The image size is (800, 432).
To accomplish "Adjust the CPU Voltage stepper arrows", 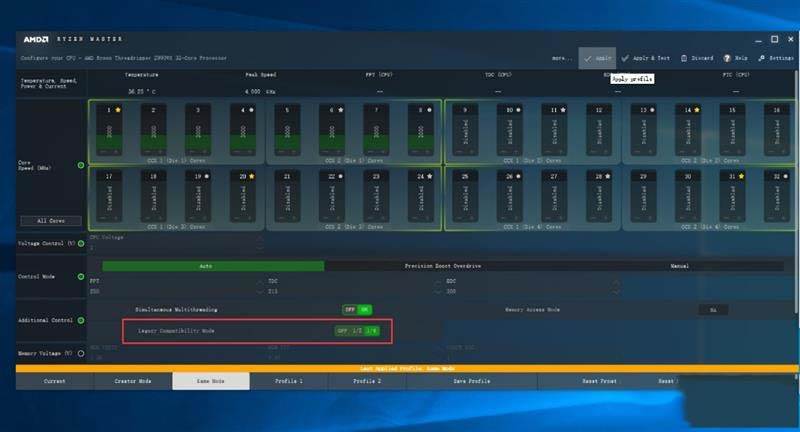I will pos(260,243).
